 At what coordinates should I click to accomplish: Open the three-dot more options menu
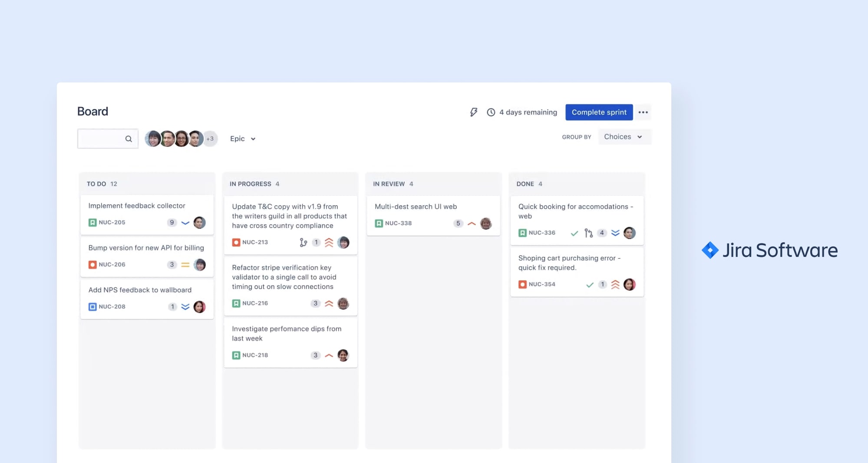643,112
